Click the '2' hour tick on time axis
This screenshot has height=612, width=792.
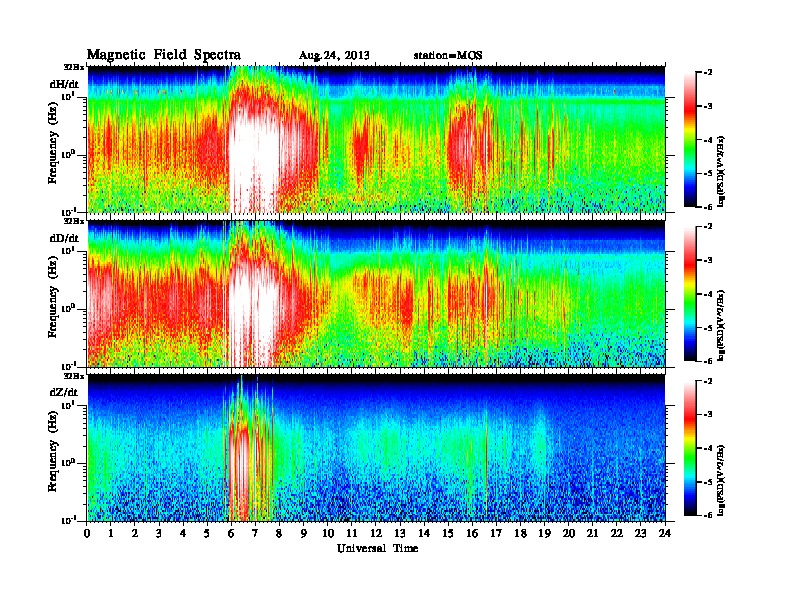(135, 533)
